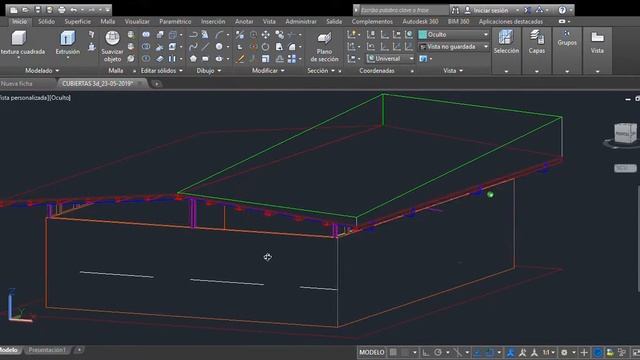The width and height of the screenshot is (640, 360).
Task: Toggle ortho mode in status bar
Action: pos(426,352)
